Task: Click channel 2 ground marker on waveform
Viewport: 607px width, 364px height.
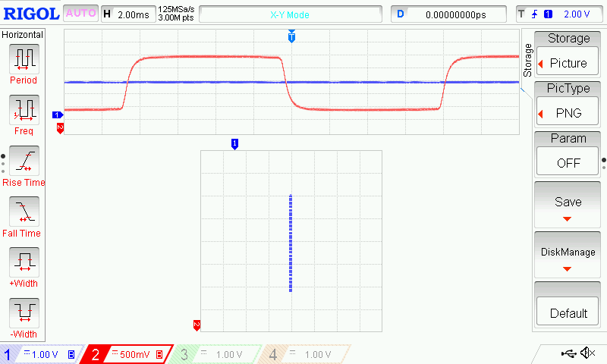Action: click(x=60, y=128)
